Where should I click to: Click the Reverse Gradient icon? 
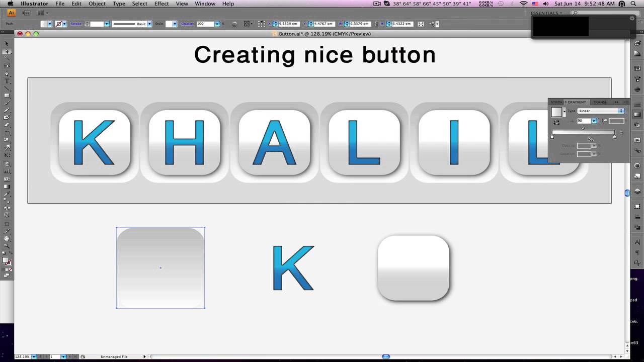coord(556,122)
